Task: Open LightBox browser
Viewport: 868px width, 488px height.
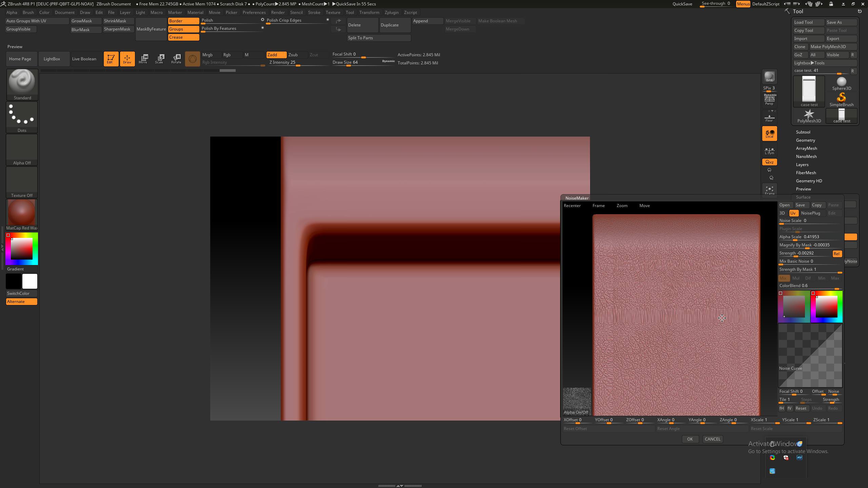Action: 54,59
